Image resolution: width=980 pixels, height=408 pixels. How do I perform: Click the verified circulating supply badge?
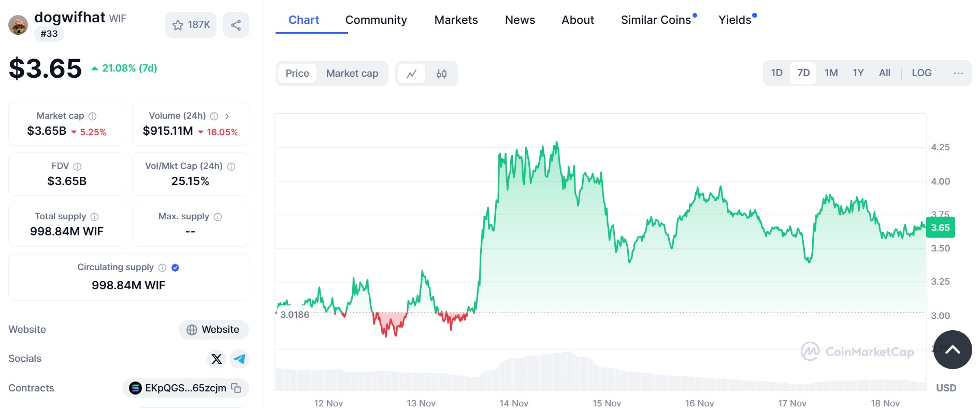pos(175,268)
